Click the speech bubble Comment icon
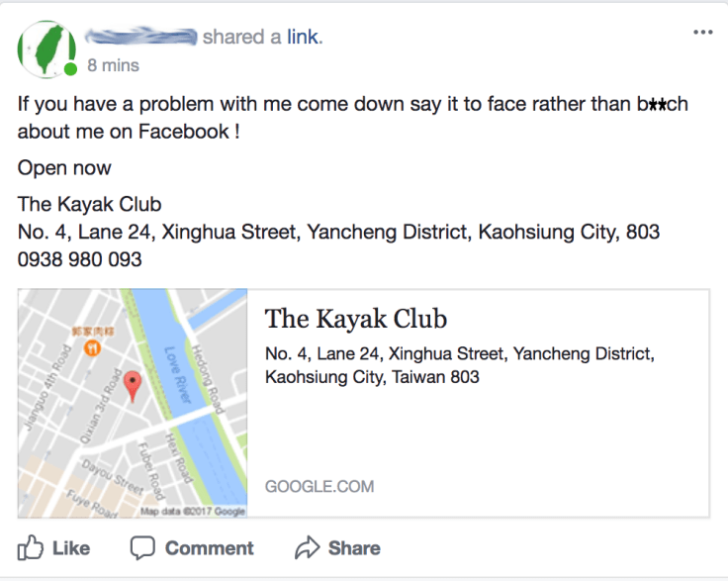 coord(143,547)
